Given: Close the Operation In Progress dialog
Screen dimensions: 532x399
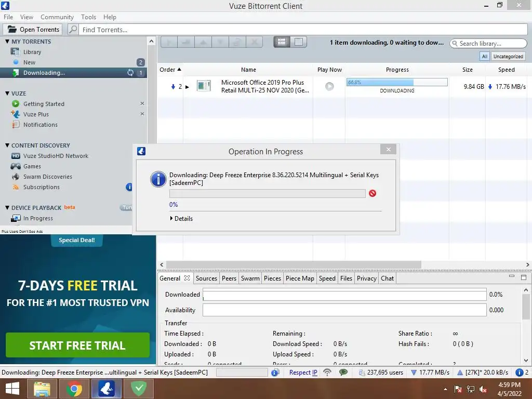Looking at the screenshot, I should 389,149.
